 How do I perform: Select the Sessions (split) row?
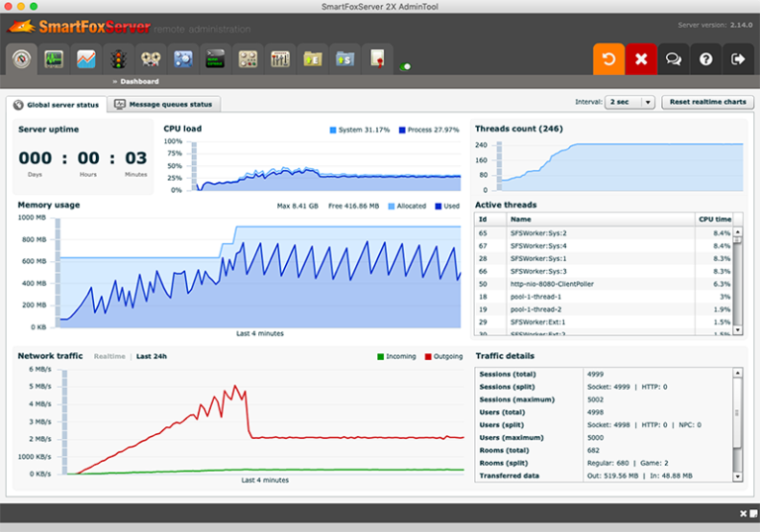click(x=604, y=387)
